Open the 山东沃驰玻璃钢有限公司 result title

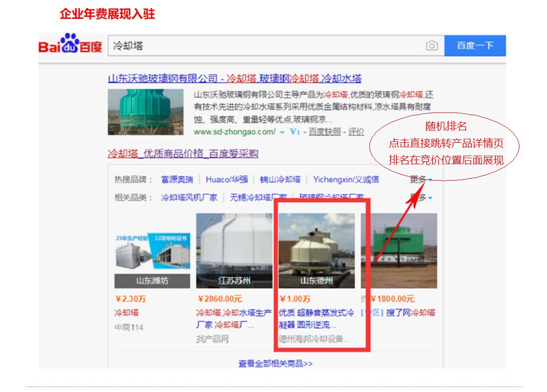(234, 79)
